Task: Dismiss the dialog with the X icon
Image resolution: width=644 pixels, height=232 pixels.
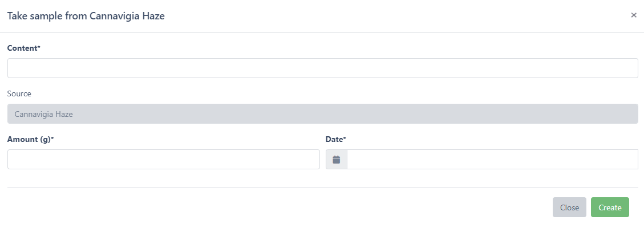Action: [x=633, y=15]
